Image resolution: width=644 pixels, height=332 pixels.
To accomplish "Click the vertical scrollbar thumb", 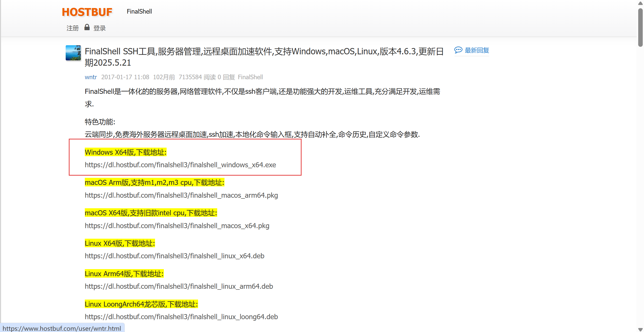I will point(640,28).
